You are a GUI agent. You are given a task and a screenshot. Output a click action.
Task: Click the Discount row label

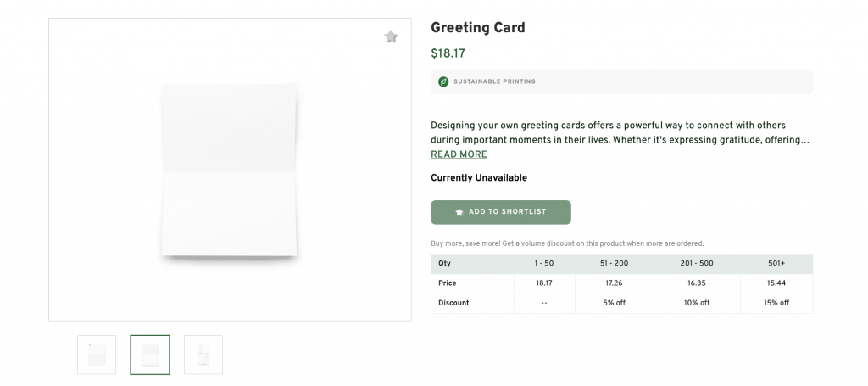472,304
